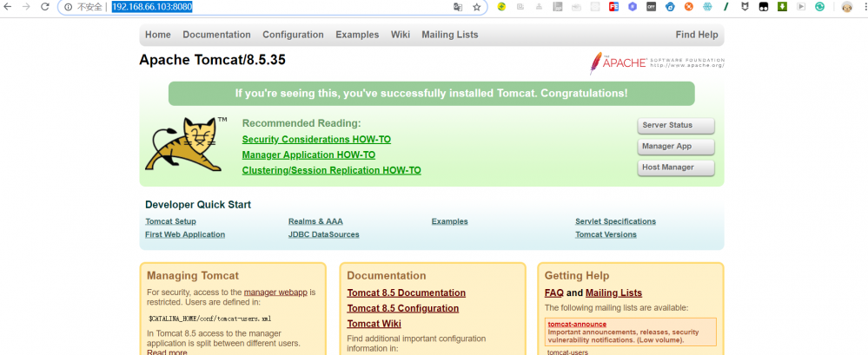Screen dimensions: 868x355
Task: Click the blue IE-style extension icon
Action: 670,7
